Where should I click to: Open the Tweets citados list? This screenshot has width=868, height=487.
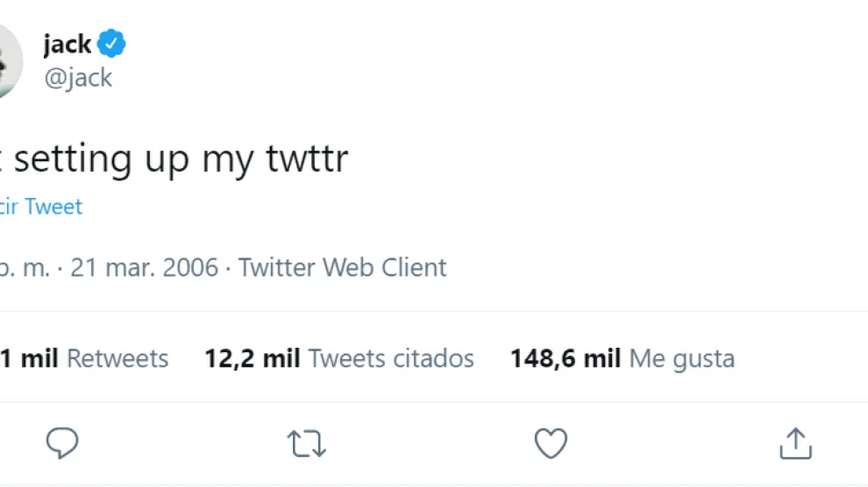391,358
